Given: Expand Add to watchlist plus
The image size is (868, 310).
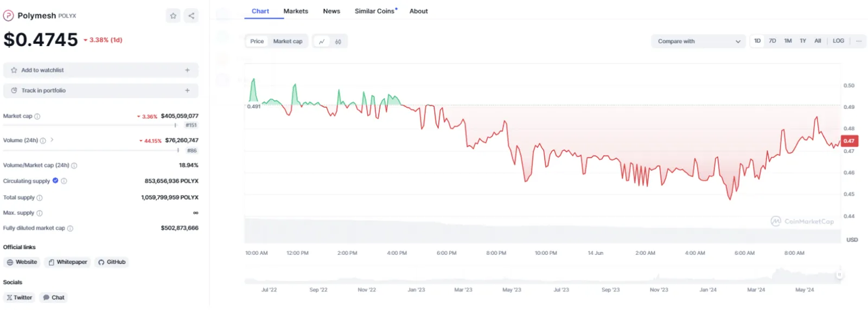Looking at the screenshot, I should pos(187,70).
